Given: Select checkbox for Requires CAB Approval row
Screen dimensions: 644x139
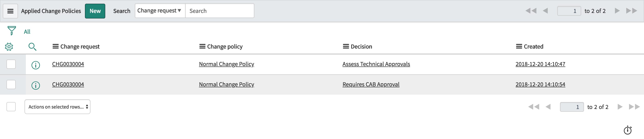Looking at the screenshot, I should click(11, 85).
